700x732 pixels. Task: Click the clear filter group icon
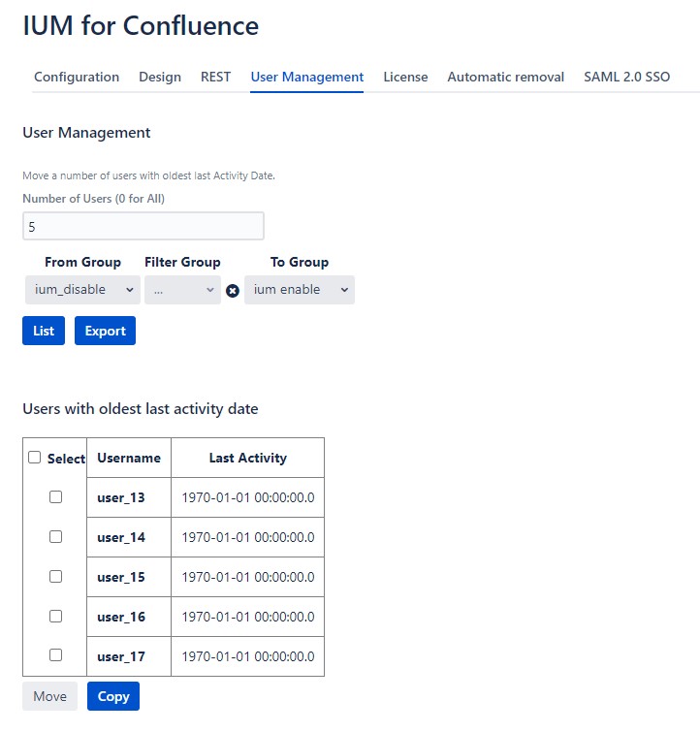click(x=233, y=291)
